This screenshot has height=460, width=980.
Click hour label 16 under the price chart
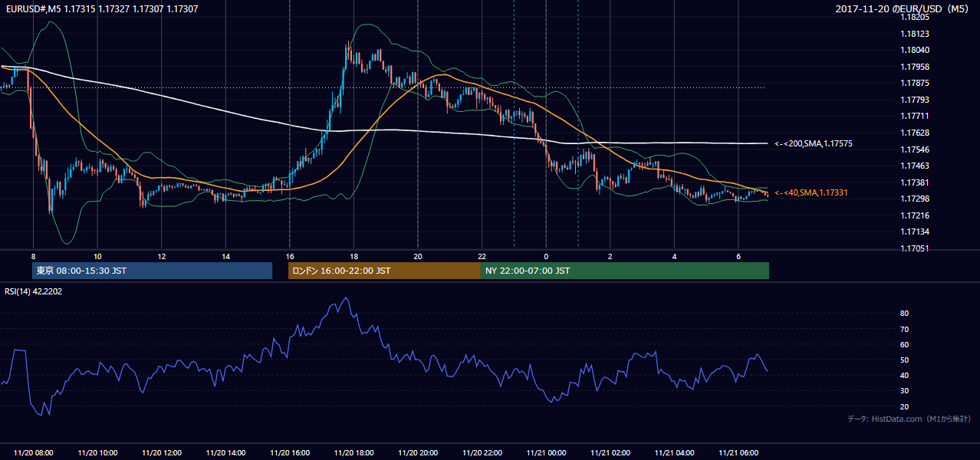pyautogui.click(x=290, y=256)
